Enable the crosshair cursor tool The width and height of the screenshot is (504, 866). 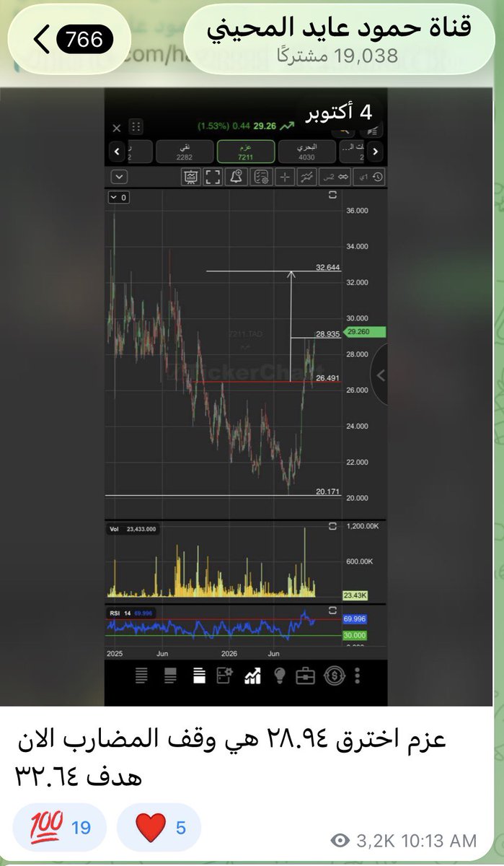click(x=285, y=177)
